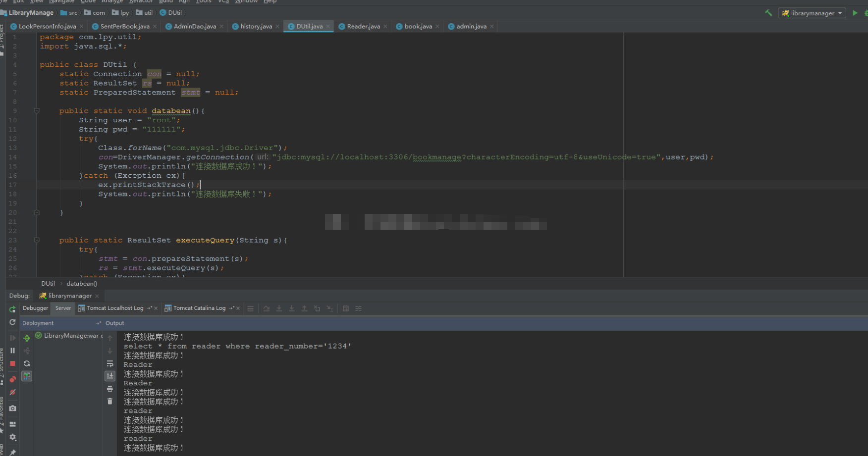Pause the program in debug panel
This screenshot has height=456, width=868.
[x=12, y=351]
